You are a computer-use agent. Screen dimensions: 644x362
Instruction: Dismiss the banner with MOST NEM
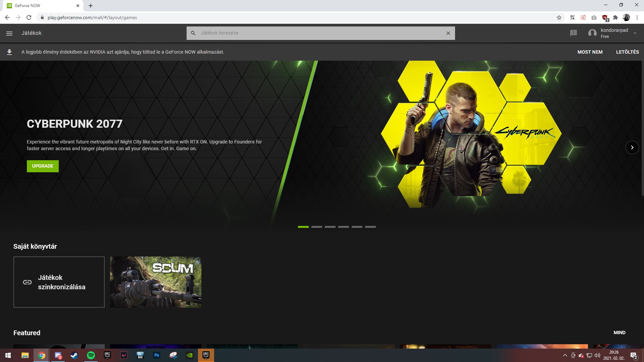[x=590, y=52]
